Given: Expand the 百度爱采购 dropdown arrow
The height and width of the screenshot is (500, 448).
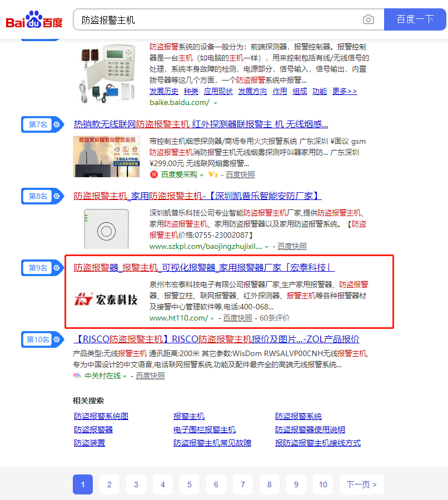Looking at the screenshot, I should coord(201,175).
